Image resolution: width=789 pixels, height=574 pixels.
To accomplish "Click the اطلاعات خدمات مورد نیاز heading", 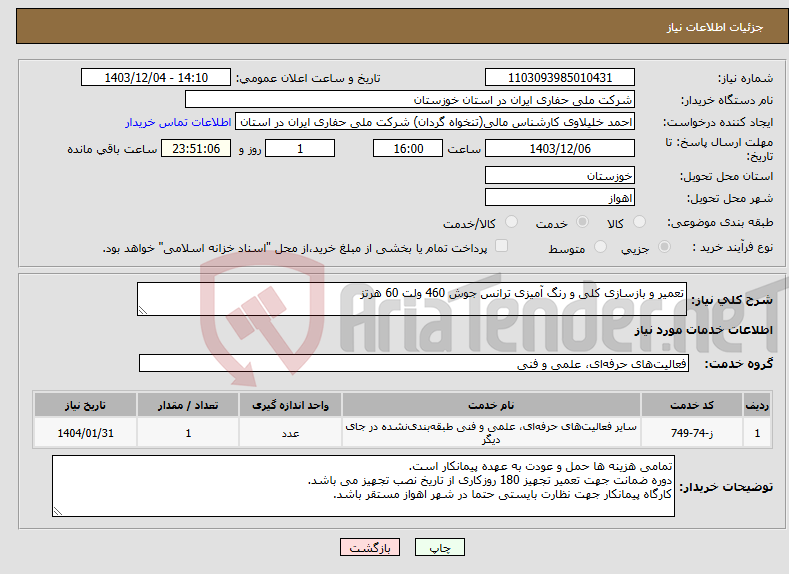I will (x=703, y=330).
